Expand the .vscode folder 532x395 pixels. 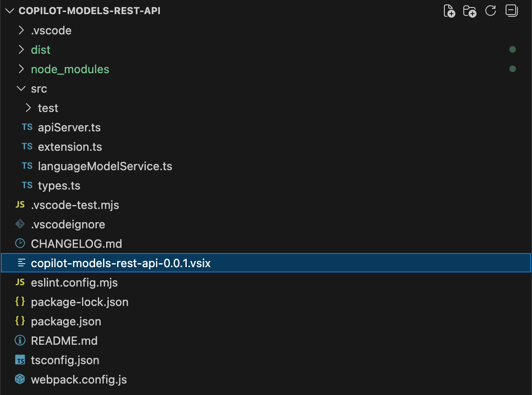point(21,30)
